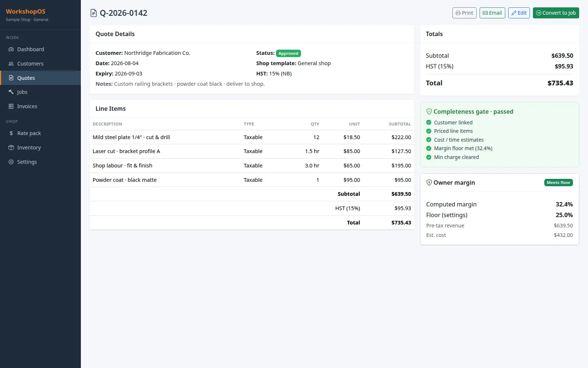The width and height of the screenshot is (588, 368).
Task: Click the $432.00 estimated cost
Action: click(x=563, y=235)
